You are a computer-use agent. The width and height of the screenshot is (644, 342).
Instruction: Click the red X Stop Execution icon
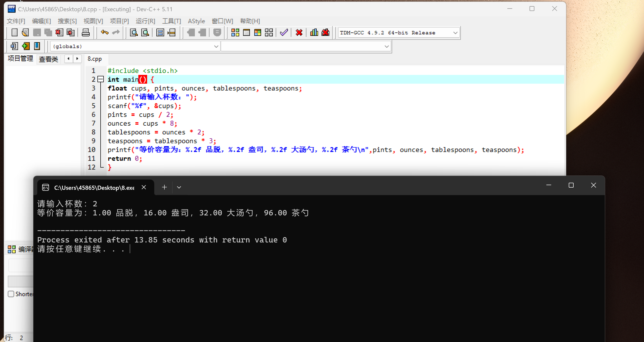(x=299, y=32)
